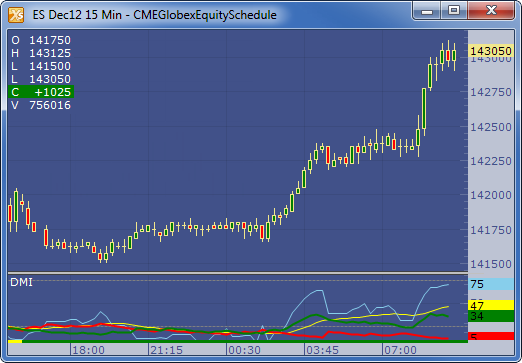Select the DMI indicator label
522x363 pixels.
[x=21, y=282]
